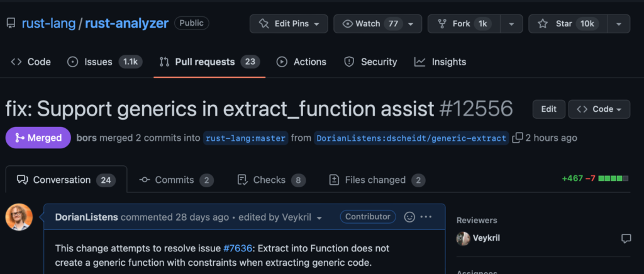Open the Checks tab
This screenshot has width=644, height=274.
[x=272, y=180]
